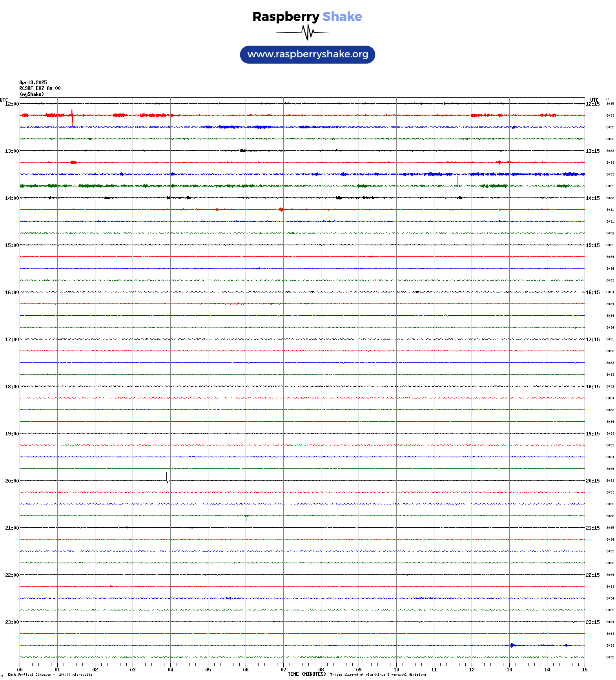
Task: Click the 15:00 hour label
Action: click(x=12, y=245)
